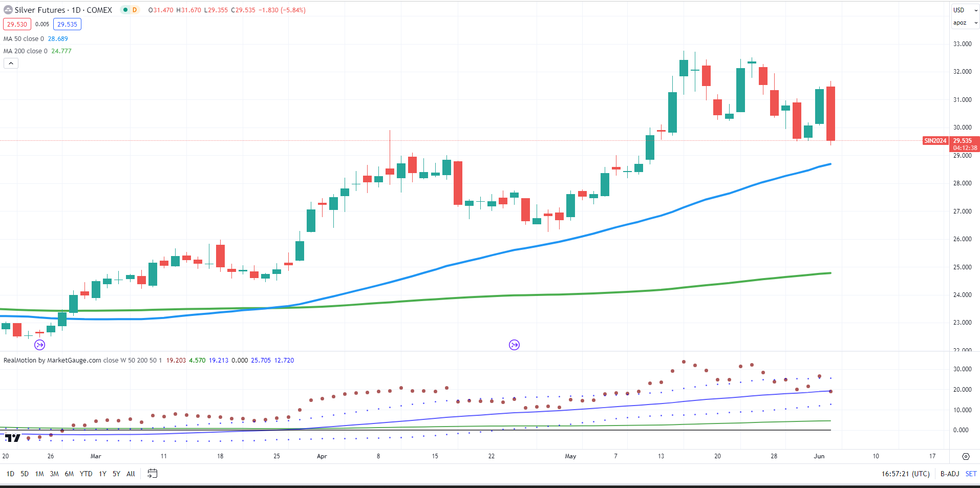Click the 33.000 price axis label
Viewport: 980px width, 488px height.
[x=962, y=44]
